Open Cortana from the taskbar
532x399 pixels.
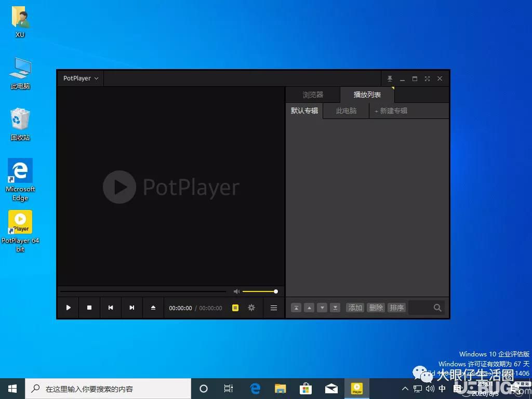(204, 389)
